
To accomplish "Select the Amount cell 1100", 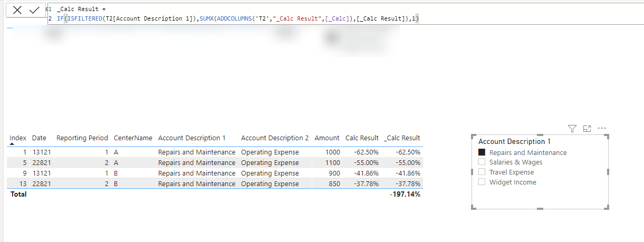I will (x=332, y=163).
